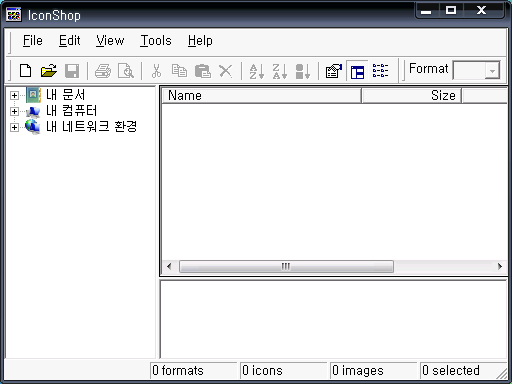
Task: Click the 내 컴퓨터 tree label
Action: coord(71,111)
